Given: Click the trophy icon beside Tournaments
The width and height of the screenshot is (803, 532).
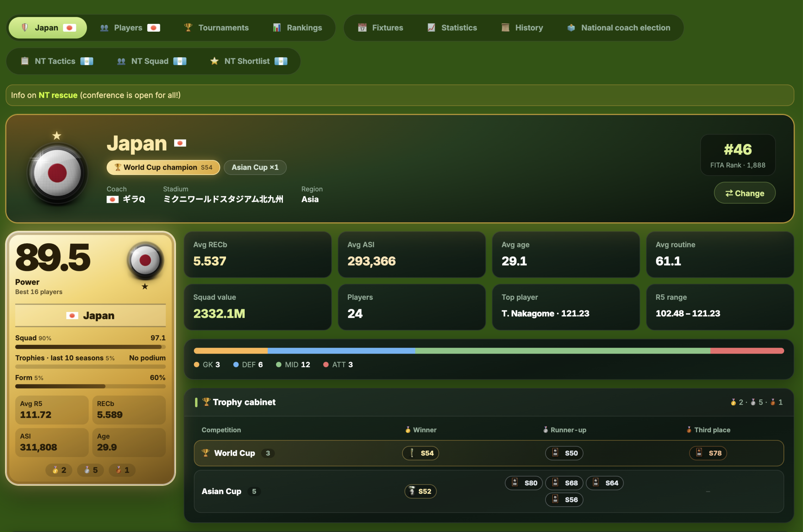Looking at the screenshot, I should 188,28.
